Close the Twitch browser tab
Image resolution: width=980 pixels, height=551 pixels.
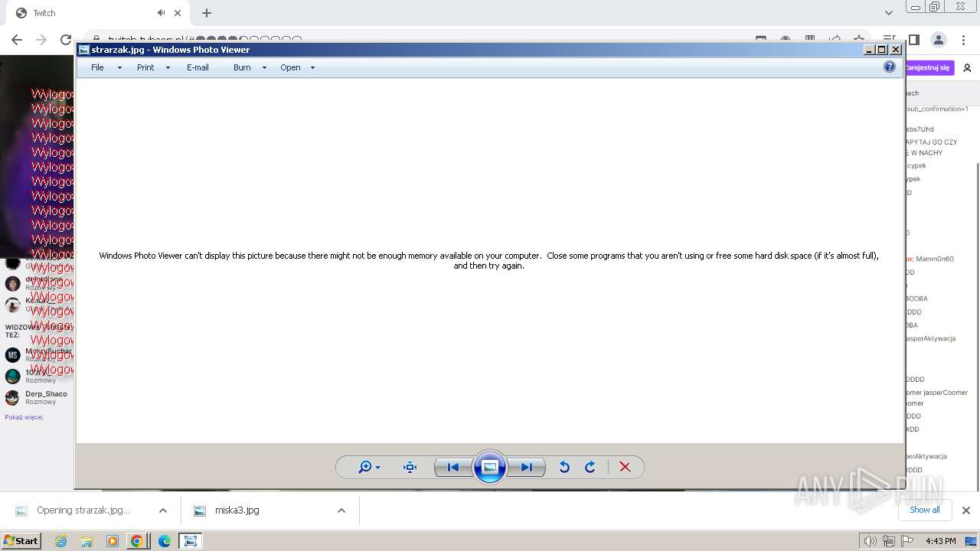[x=178, y=13]
